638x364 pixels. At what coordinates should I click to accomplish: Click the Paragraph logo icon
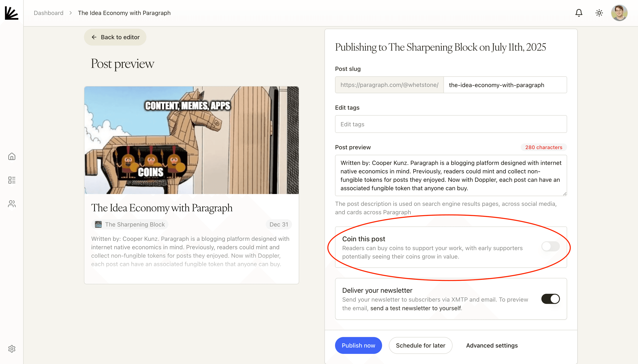pos(12,13)
